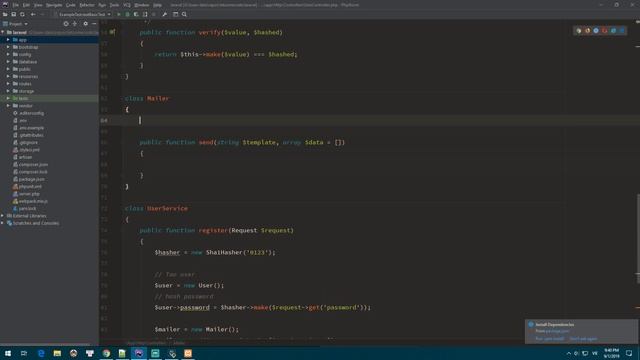This screenshot has width=640, height=360.
Task: Click 'Run yarn install' link in notification
Action: click(x=549, y=339)
